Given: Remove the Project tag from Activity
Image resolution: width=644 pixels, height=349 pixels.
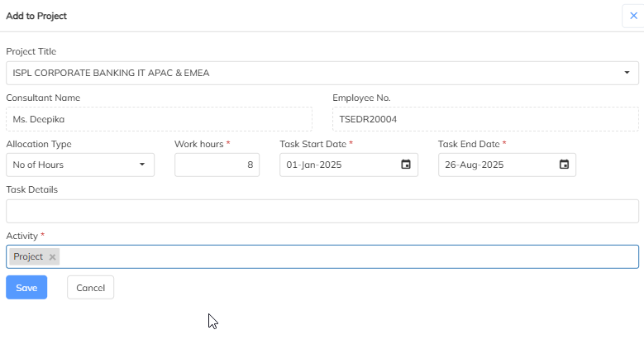Looking at the screenshot, I should (x=52, y=257).
